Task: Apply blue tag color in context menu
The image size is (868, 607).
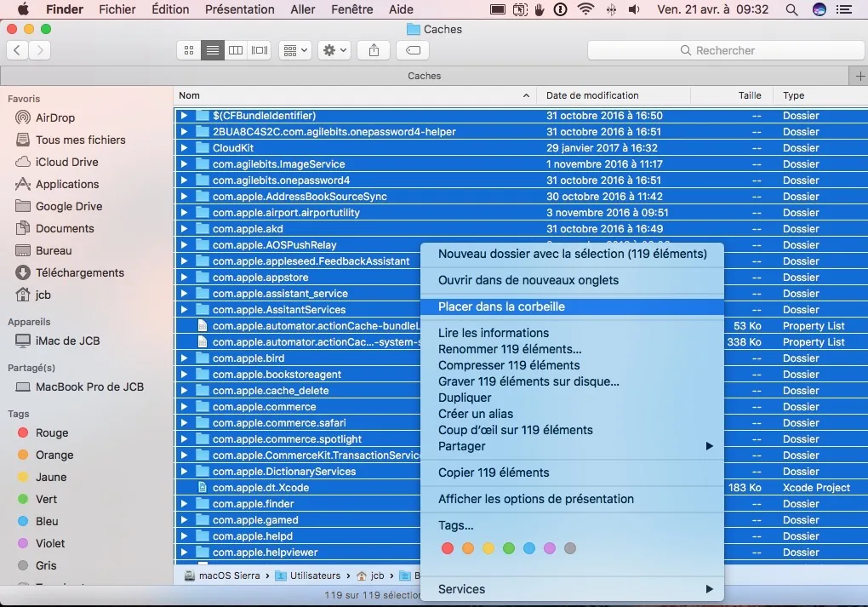Action: tap(529, 548)
